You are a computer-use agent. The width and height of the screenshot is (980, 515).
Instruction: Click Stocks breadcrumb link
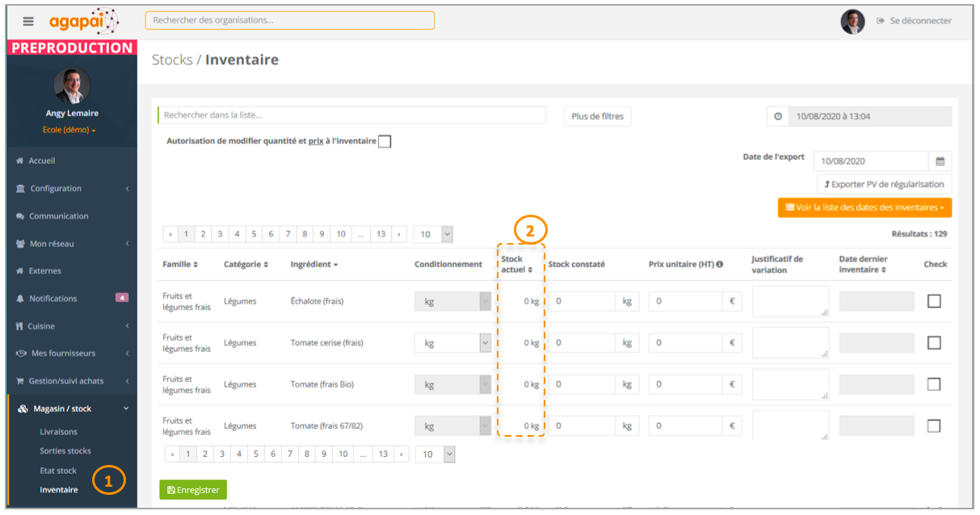click(172, 60)
